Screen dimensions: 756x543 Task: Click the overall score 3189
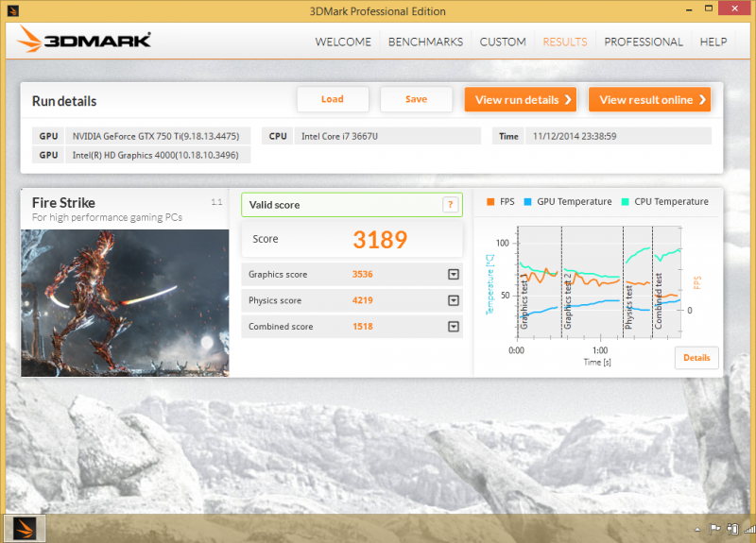[380, 240]
